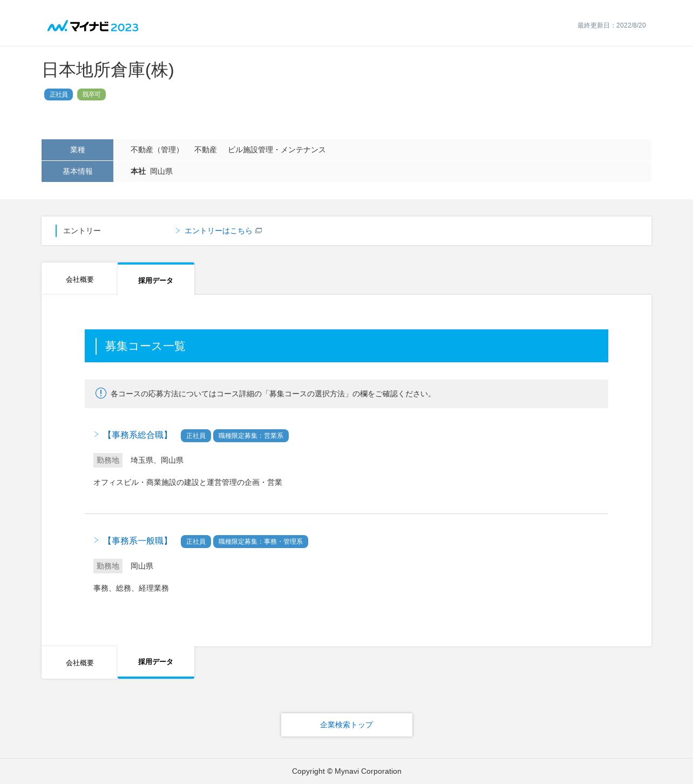Viewport: 693px width, 784px height.
Task: Select the bottom 採用データ tab
Action: [x=156, y=662]
